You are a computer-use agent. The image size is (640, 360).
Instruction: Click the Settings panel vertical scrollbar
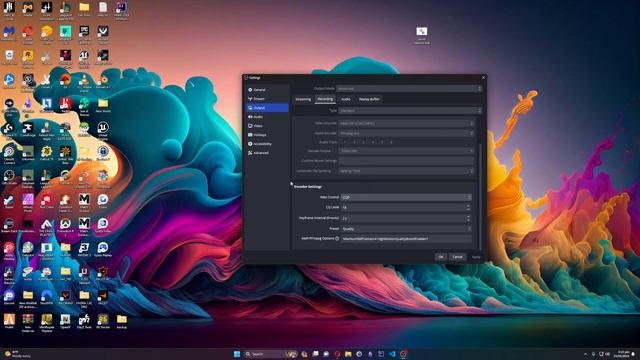tap(480, 196)
